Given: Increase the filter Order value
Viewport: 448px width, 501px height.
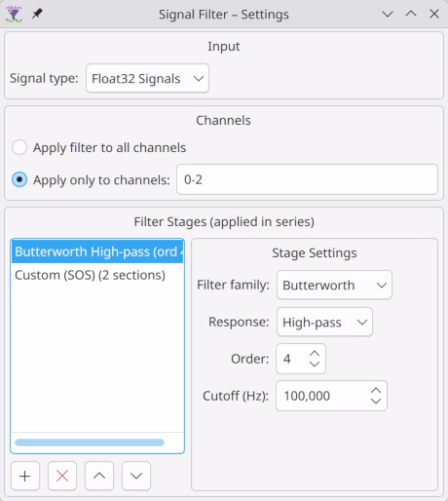Looking at the screenshot, I should [x=315, y=354].
